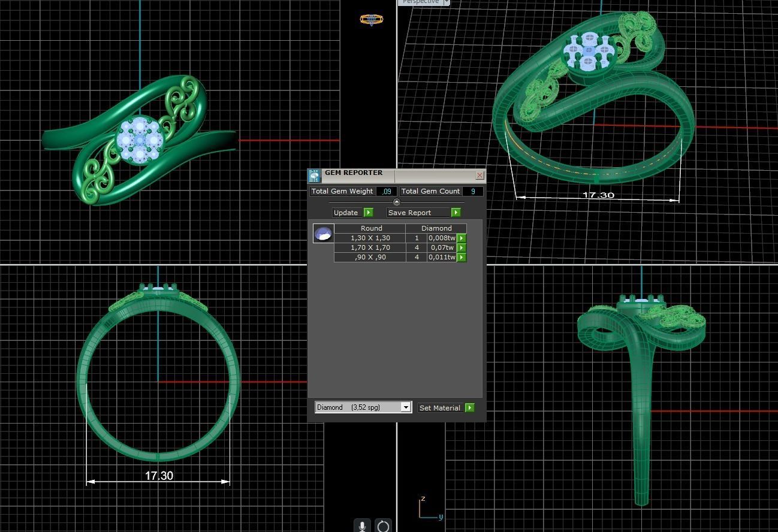Apply Set Material with green arrow

470,408
